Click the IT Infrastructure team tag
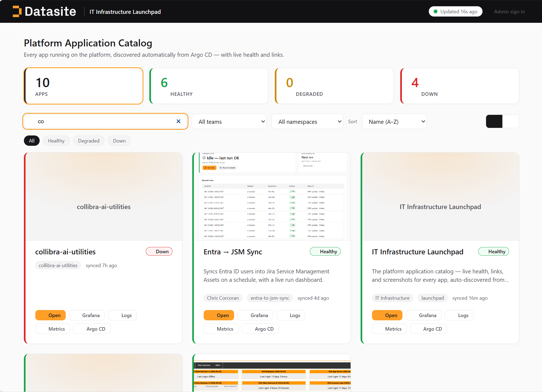This screenshot has width=542, height=392. tap(392, 298)
